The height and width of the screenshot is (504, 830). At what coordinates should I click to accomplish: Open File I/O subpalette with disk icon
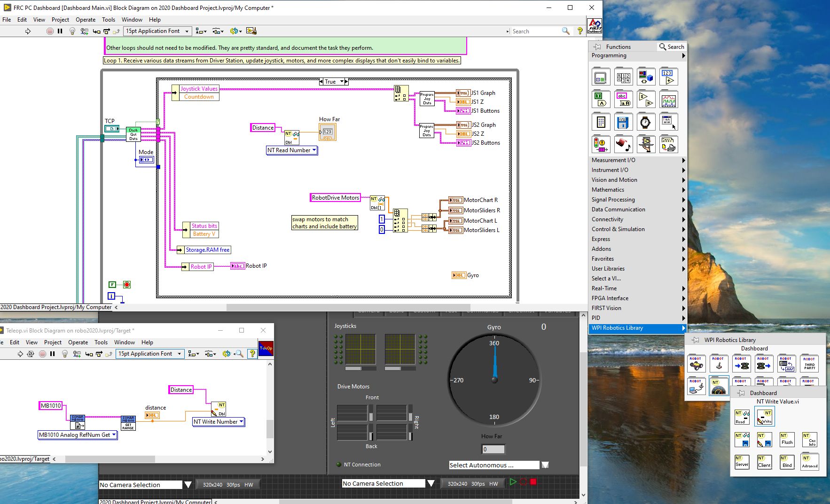pos(623,122)
